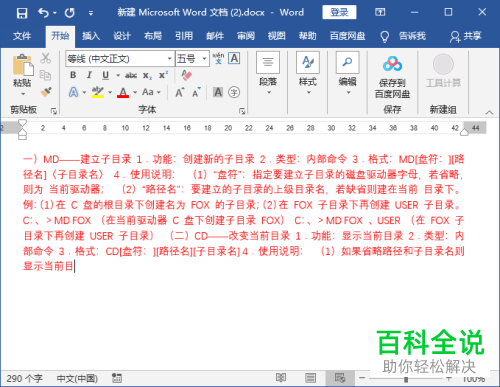Click the 中文(中国) language indicator
500x387 pixels.
pos(77,379)
